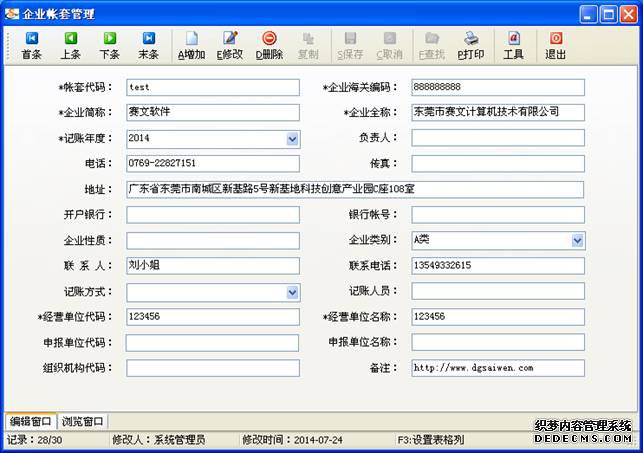This screenshot has height=453, width=643.
Task: Select the 备注 remarks field
Action: pyautogui.click(x=497, y=368)
